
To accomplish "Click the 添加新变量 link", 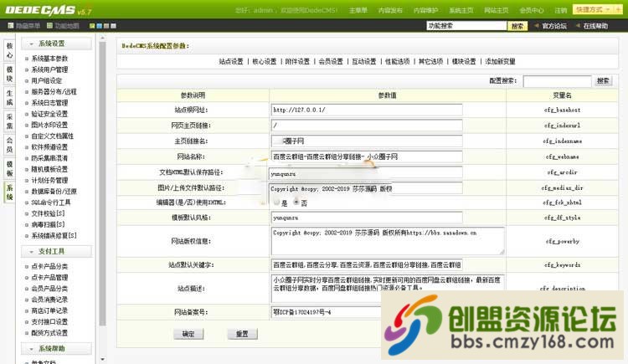I will coord(500,62).
